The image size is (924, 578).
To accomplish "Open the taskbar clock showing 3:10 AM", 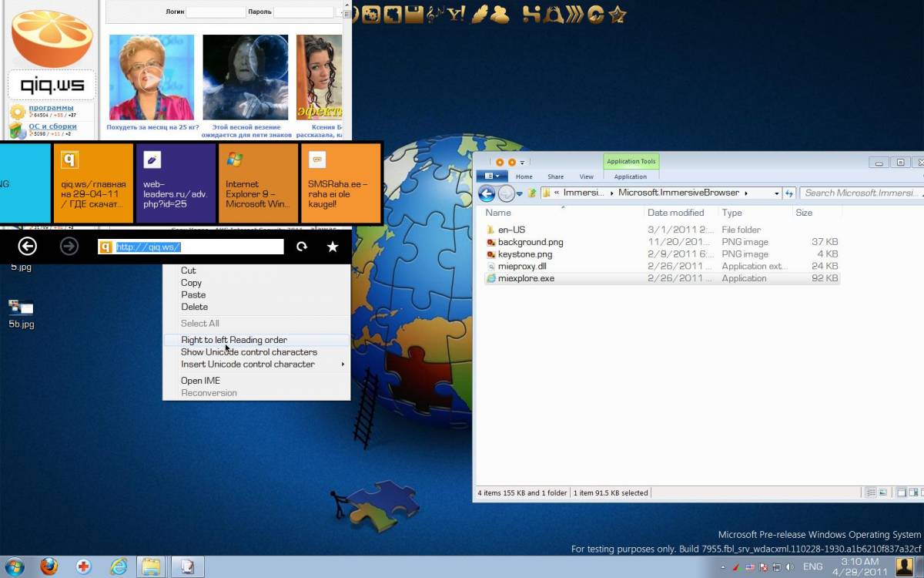I will [x=859, y=567].
